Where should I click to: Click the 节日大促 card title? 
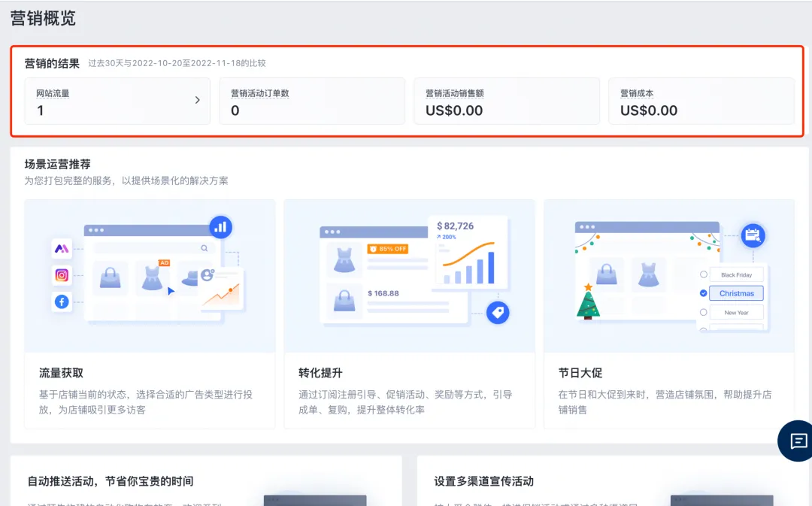tap(580, 373)
